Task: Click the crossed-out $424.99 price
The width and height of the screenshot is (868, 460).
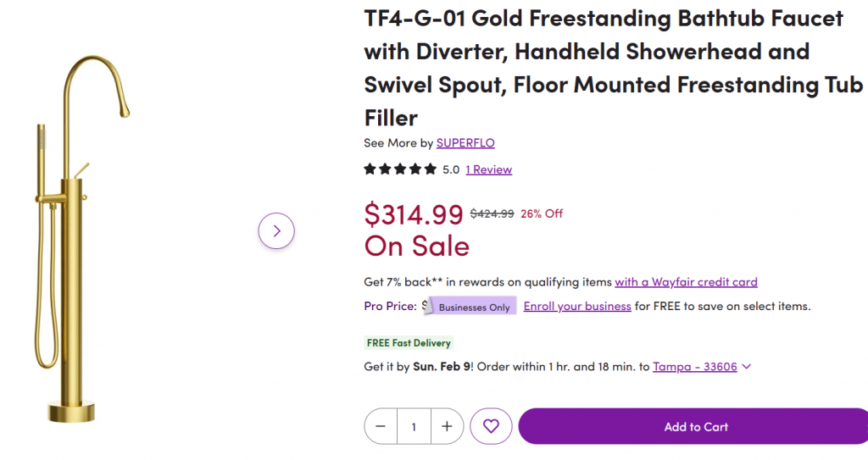Action: pyautogui.click(x=492, y=213)
